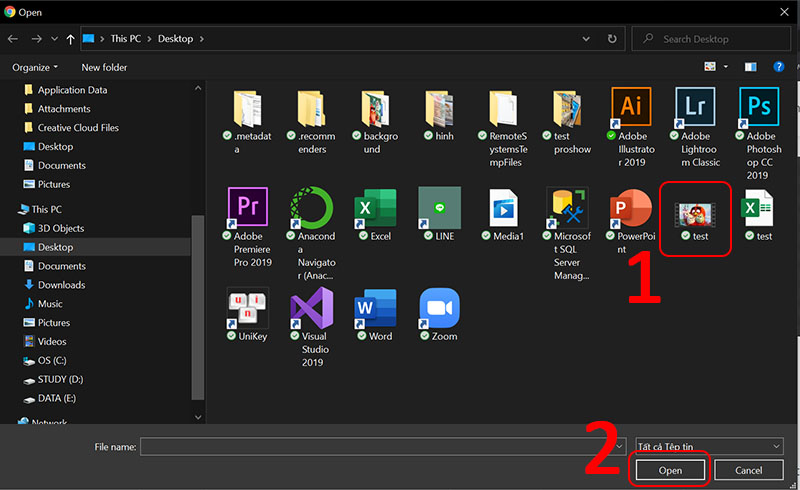
Task: Click the File name input field
Action: click(384, 446)
